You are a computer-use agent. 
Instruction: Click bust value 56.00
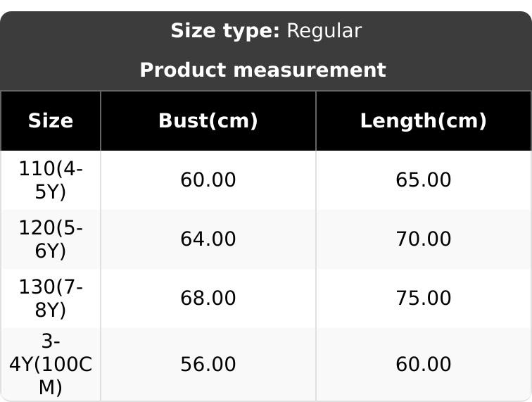(x=208, y=365)
